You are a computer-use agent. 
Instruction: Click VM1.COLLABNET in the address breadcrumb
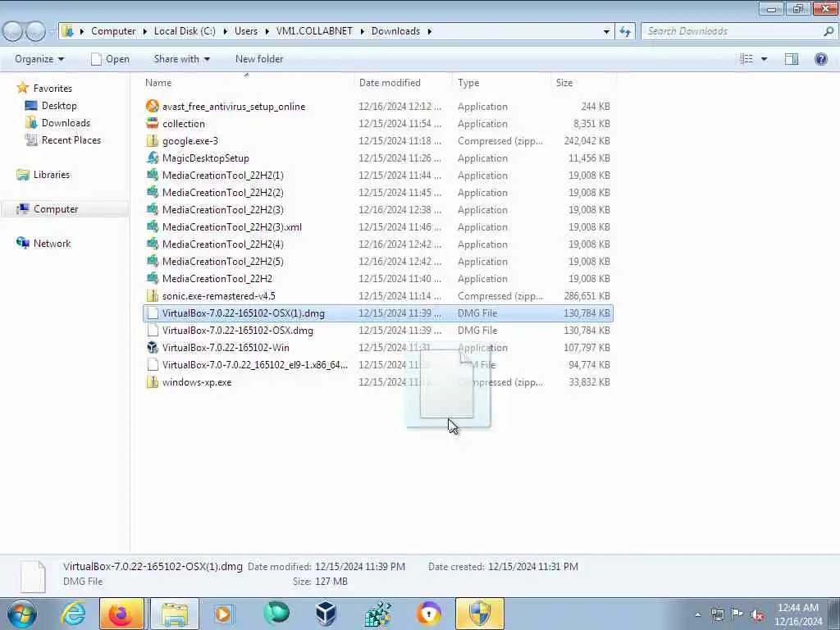click(314, 31)
